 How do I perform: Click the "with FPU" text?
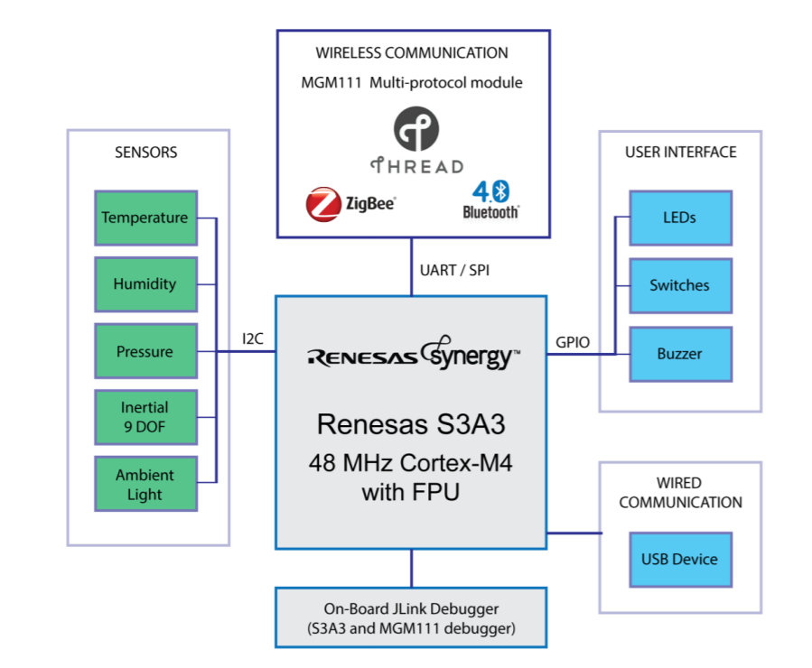point(411,492)
